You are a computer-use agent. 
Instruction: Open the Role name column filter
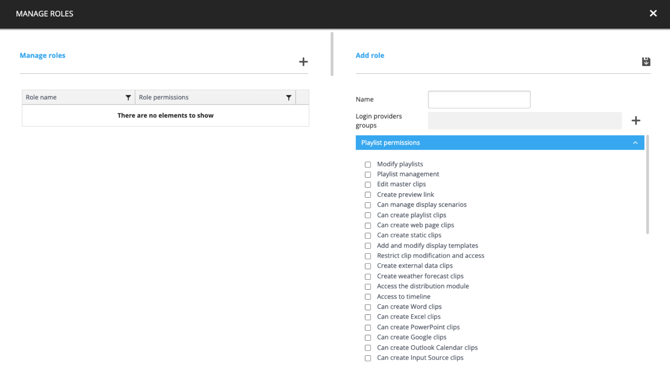click(x=128, y=97)
